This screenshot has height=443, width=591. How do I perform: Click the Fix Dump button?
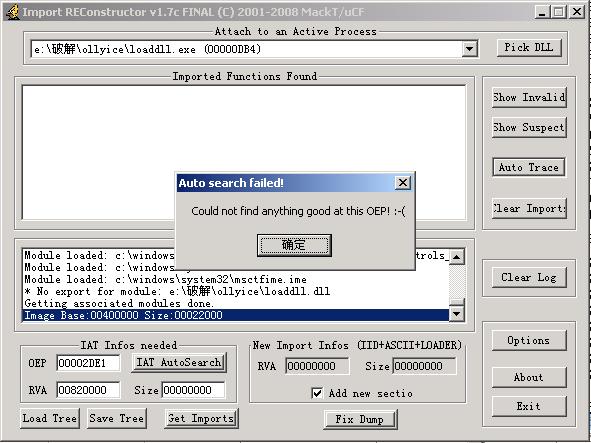(x=360, y=419)
